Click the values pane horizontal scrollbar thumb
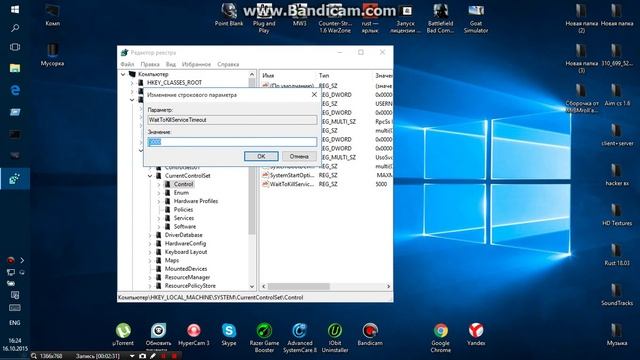The width and height of the screenshot is (640, 360). 298,287
